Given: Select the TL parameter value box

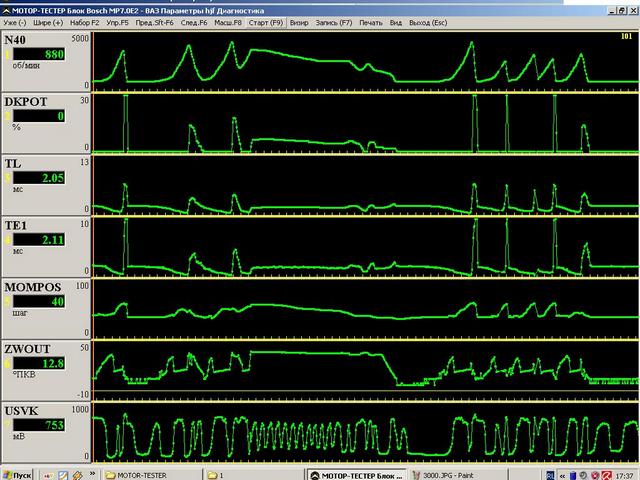Looking at the screenshot, I should [43, 177].
